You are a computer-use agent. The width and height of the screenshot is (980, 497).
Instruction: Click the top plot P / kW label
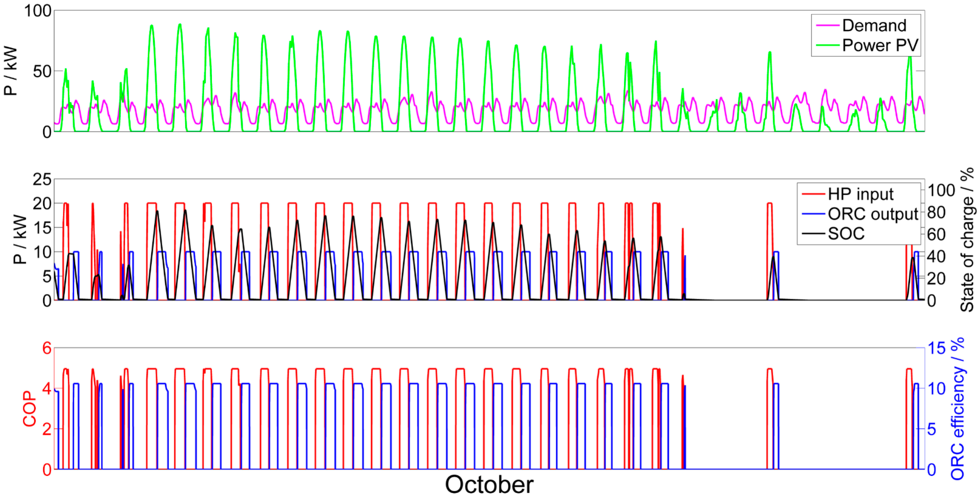click(x=11, y=71)
